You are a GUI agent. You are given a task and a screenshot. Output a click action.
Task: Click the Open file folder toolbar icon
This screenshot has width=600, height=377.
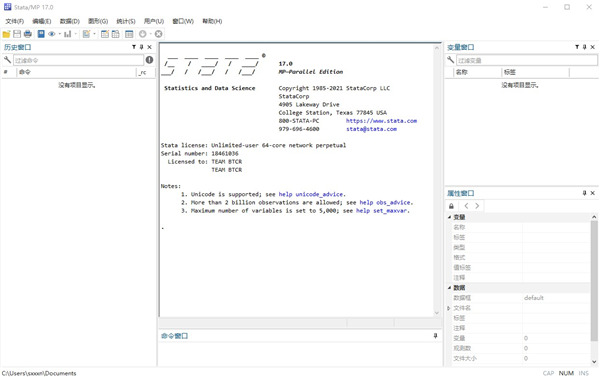point(6,34)
